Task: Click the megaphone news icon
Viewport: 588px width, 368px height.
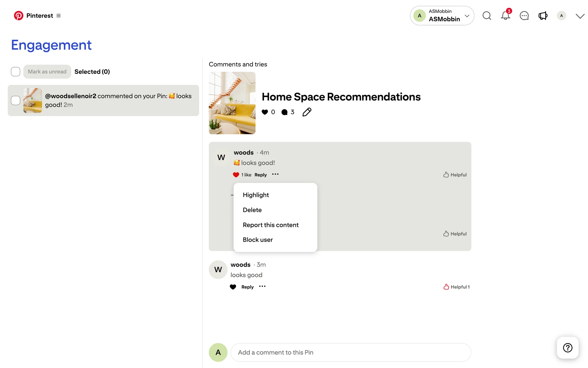Action: click(543, 16)
